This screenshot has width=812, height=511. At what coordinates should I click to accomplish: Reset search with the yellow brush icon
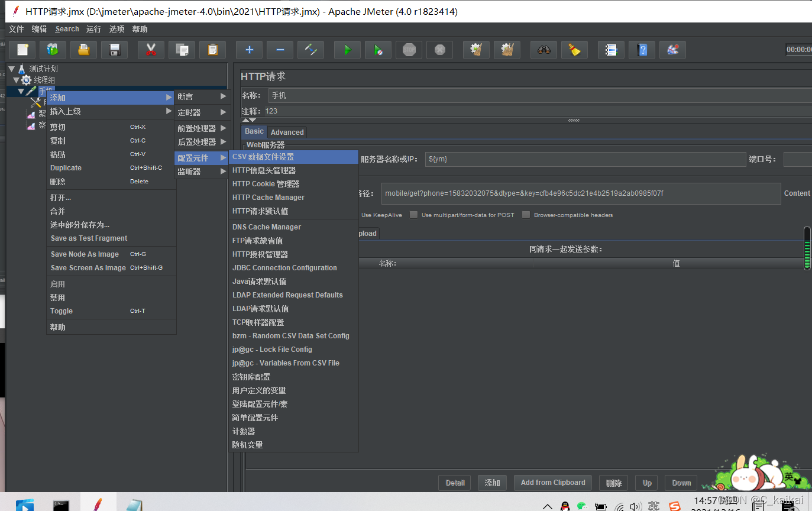point(575,50)
